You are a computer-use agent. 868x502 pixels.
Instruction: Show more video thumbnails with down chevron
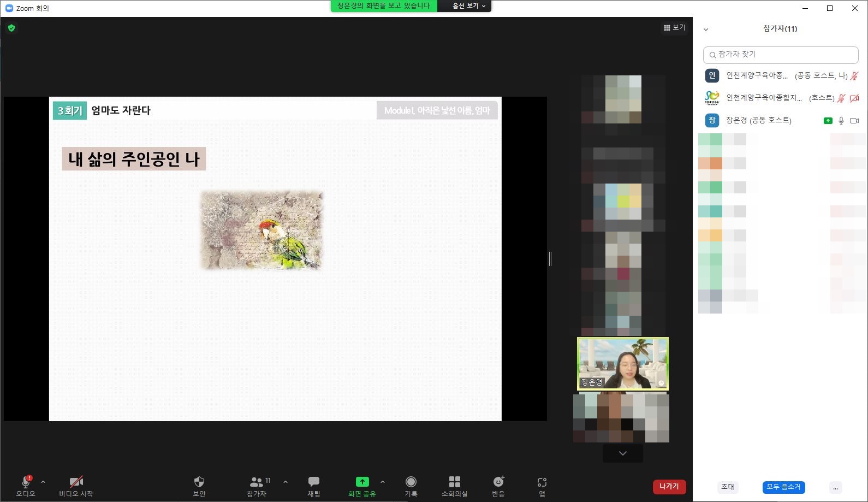pyautogui.click(x=622, y=453)
